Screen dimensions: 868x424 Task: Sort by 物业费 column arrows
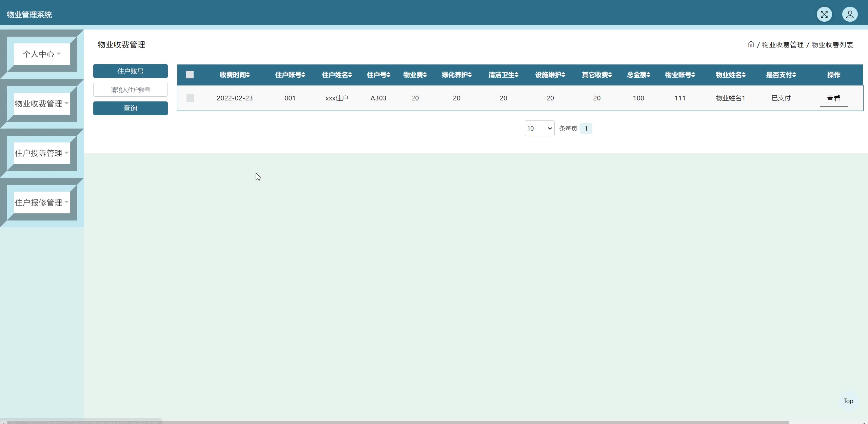(425, 75)
